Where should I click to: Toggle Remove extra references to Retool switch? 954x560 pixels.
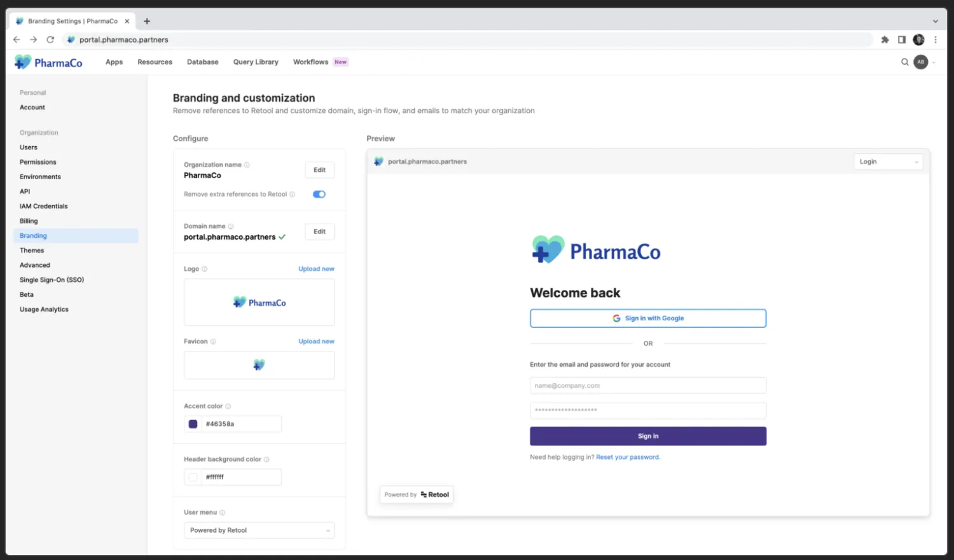coord(319,195)
